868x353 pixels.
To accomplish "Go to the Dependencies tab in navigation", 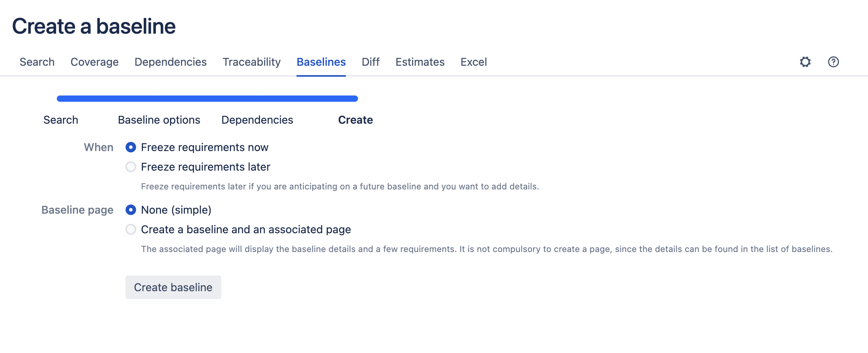I will pyautogui.click(x=170, y=62).
